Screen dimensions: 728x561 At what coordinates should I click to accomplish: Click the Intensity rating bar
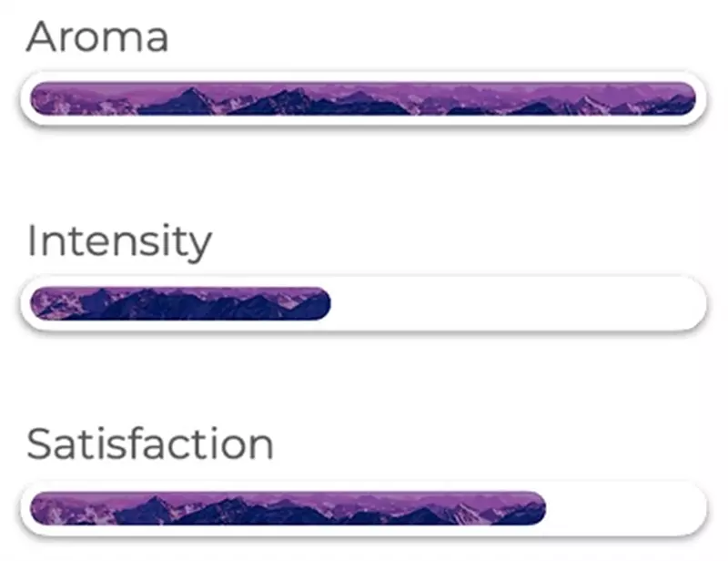[x=363, y=304]
